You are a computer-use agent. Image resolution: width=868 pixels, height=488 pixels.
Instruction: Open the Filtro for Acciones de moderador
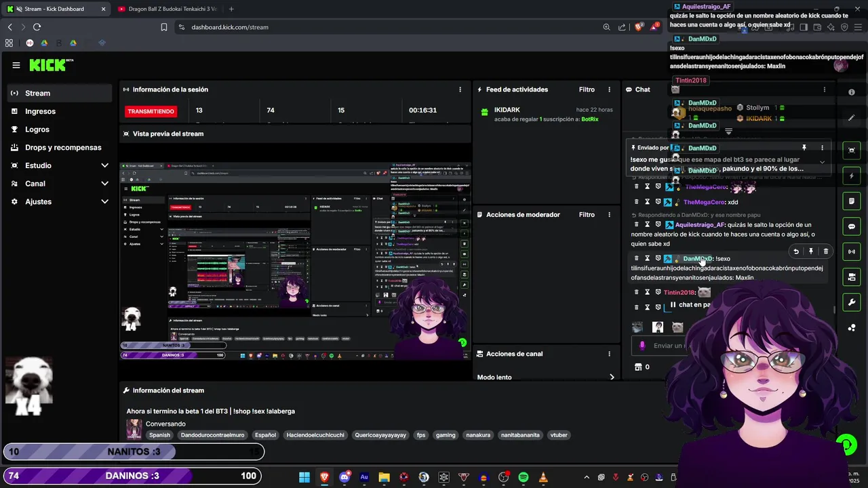coord(587,215)
